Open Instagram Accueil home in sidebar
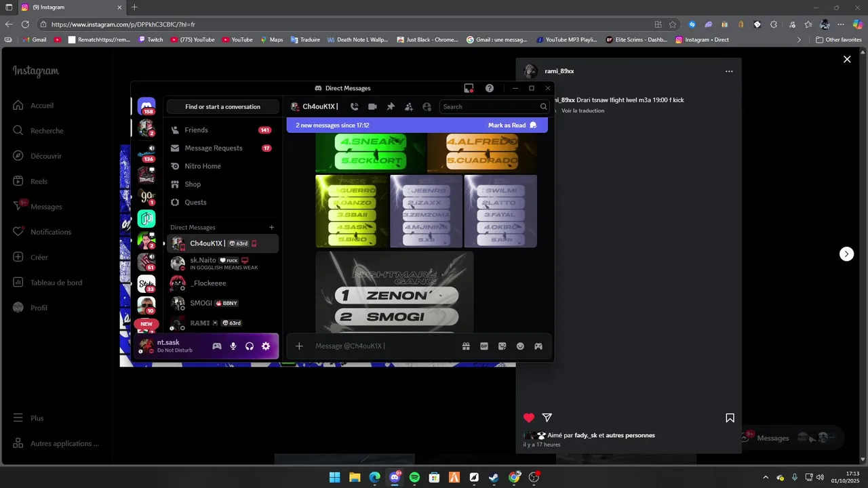The height and width of the screenshot is (488, 868). 34,106
